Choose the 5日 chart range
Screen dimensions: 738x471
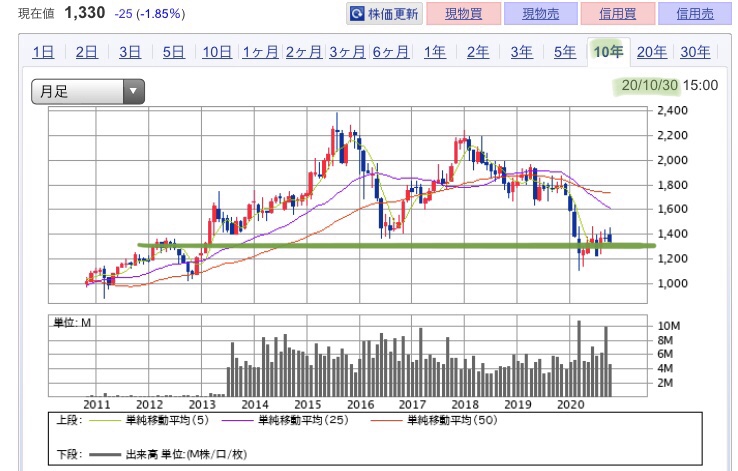pyautogui.click(x=174, y=52)
